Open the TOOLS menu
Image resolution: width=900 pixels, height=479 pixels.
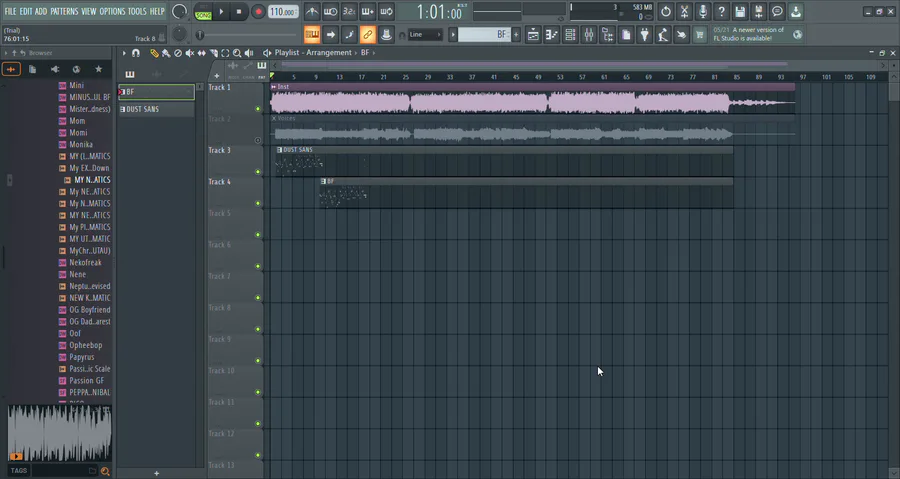137,11
